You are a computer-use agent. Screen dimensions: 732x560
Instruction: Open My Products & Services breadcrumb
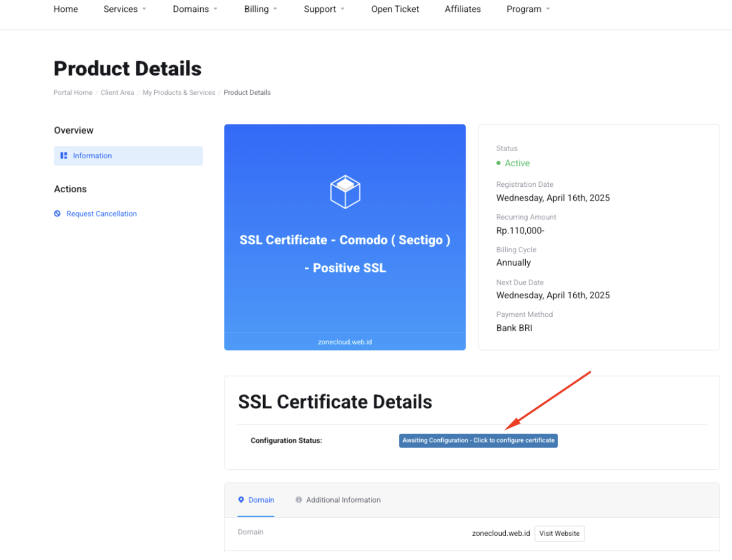[x=179, y=93]
